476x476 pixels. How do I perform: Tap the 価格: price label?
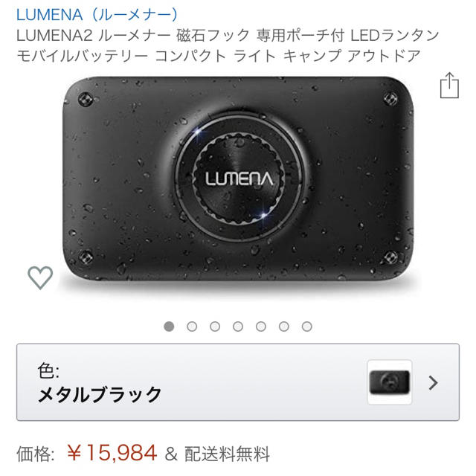[36, 454]
